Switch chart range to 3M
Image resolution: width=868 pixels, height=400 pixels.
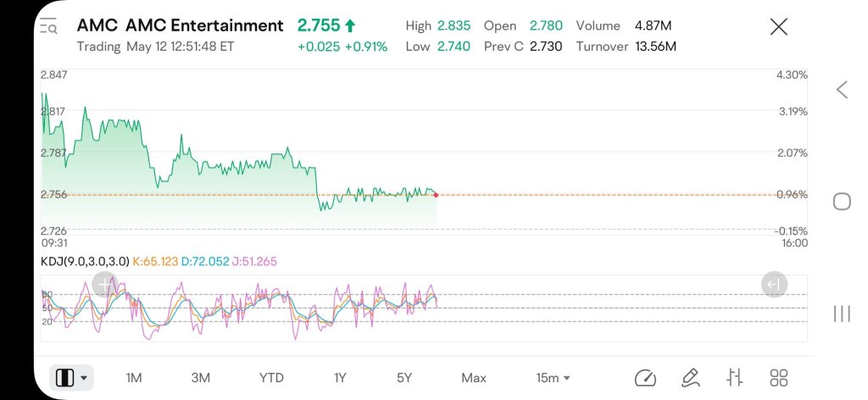coord(200,378)
